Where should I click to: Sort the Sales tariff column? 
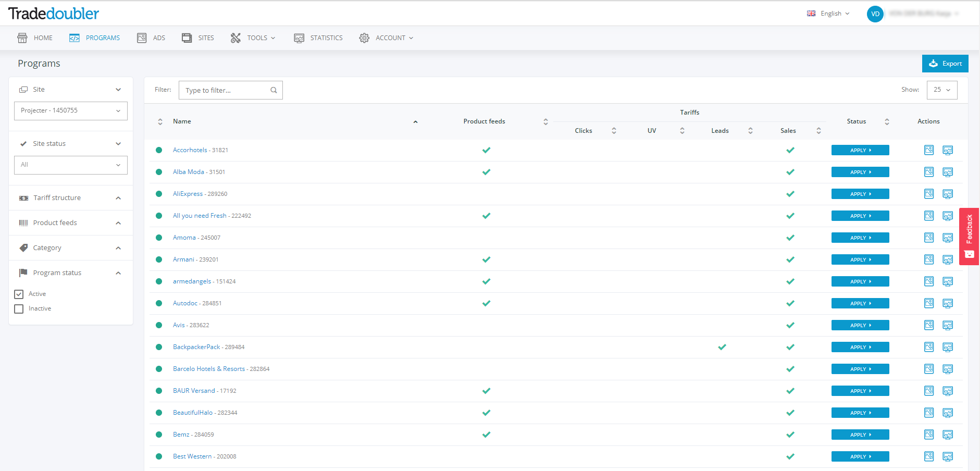pyautogui.click(x=818, y=131)
